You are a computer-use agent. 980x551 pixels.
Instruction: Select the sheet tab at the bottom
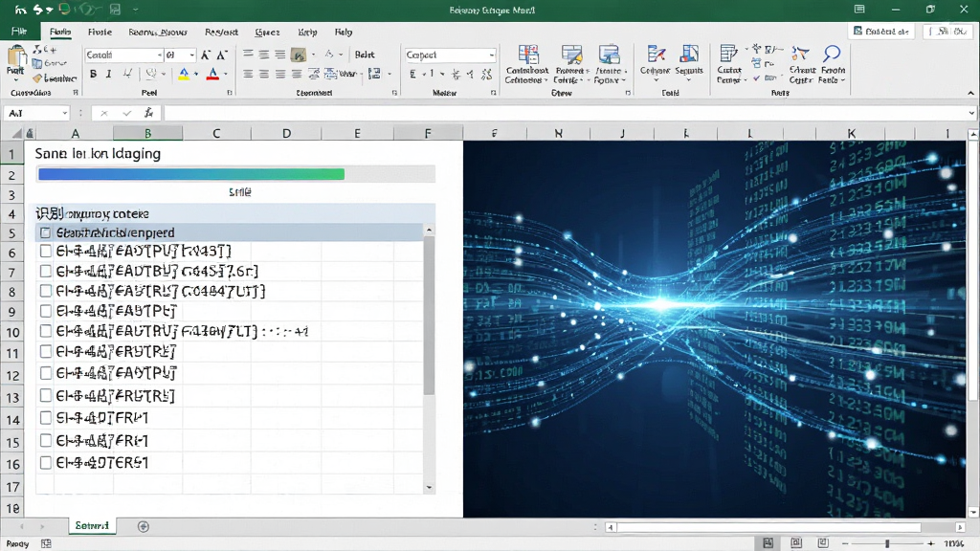pyautogui.click(x=92, y=526)
